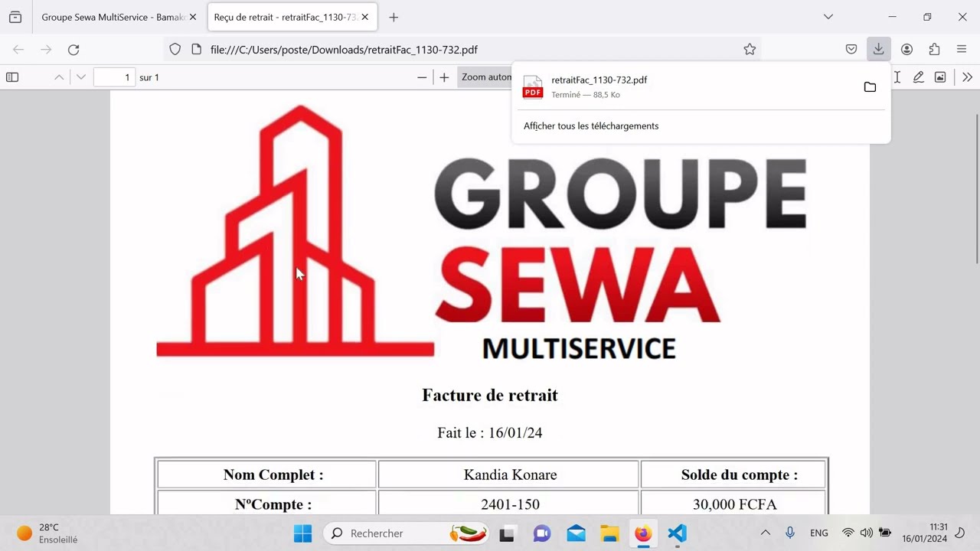Show hidden system tray icons
Screen dimensions: 980x551
point(765,533)
